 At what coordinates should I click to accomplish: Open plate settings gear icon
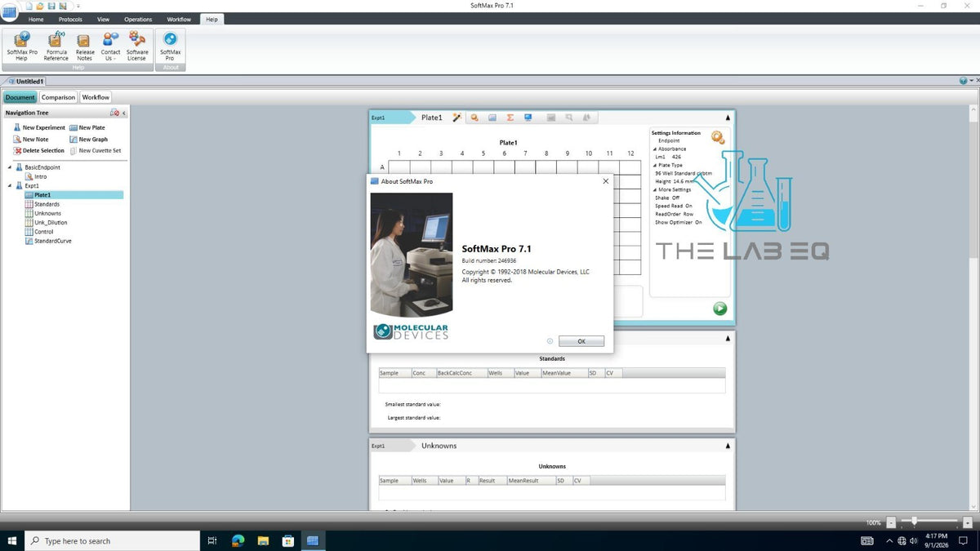[x=718, y=137]
